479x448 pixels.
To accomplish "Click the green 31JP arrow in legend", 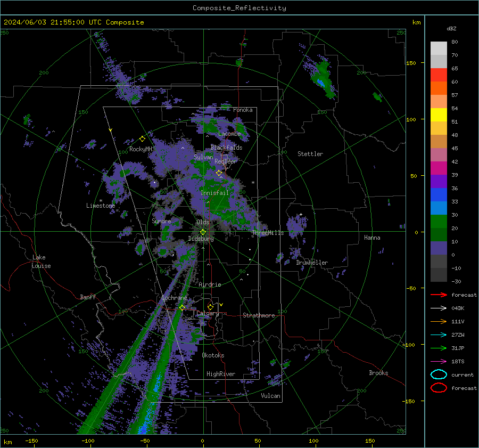I will pyautogui.click(x=439, y=348).
